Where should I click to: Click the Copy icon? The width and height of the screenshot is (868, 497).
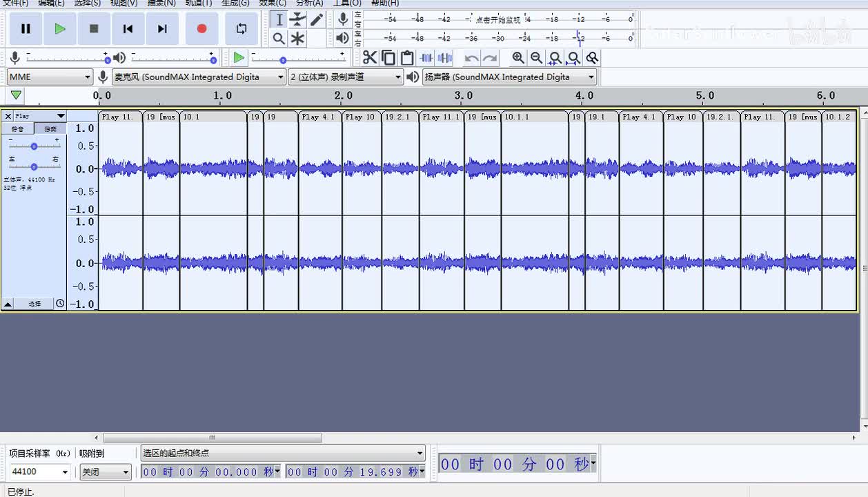[388, 58]
